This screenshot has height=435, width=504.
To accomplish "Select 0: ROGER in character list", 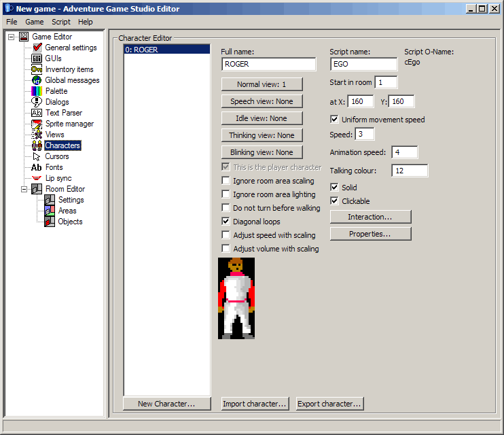I will 167,50.
